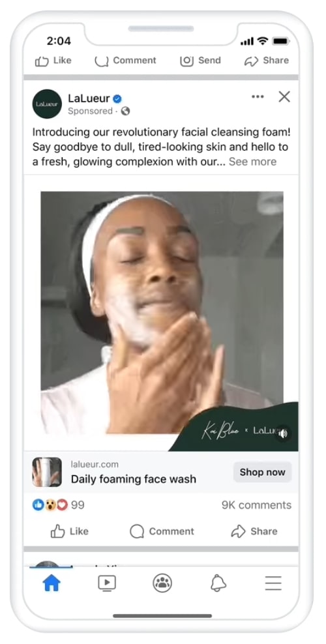Viewport: 326px width, 644px height.
Task: Open the LaLueur profile picture
Action: point(47,104)
